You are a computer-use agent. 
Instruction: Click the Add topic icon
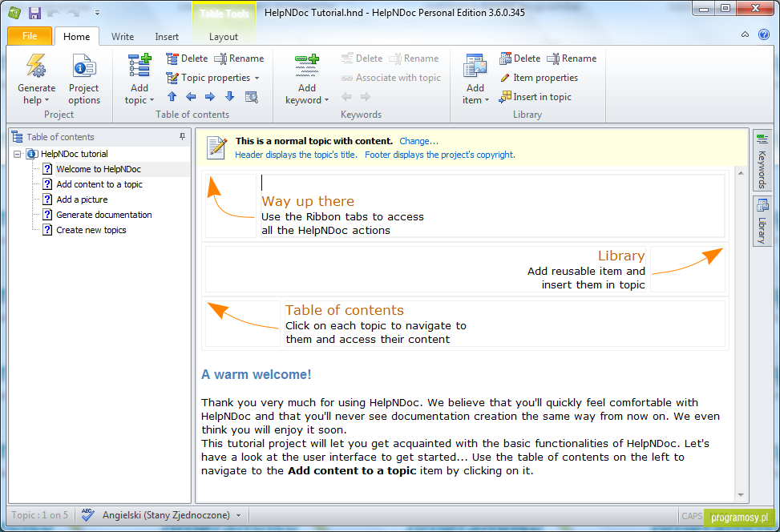139,66
